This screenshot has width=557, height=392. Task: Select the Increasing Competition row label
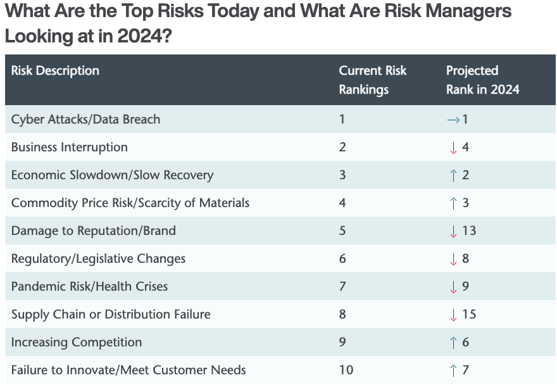tap(77, 342)
